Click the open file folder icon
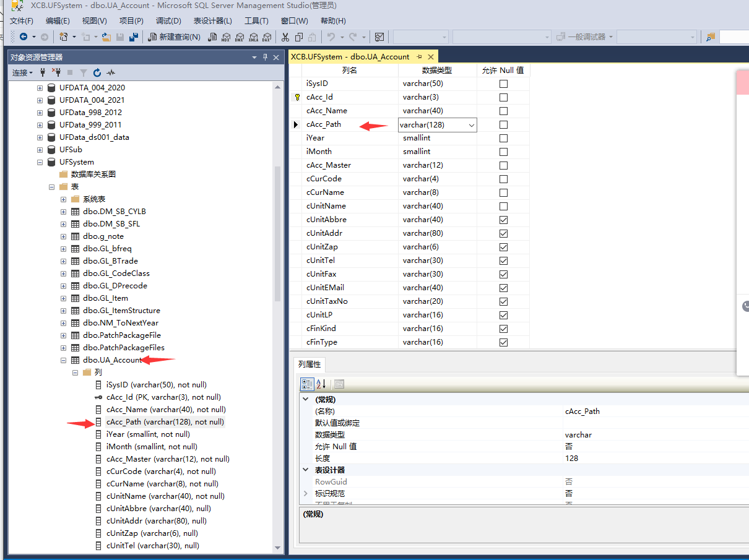 (x=106, y=37)
